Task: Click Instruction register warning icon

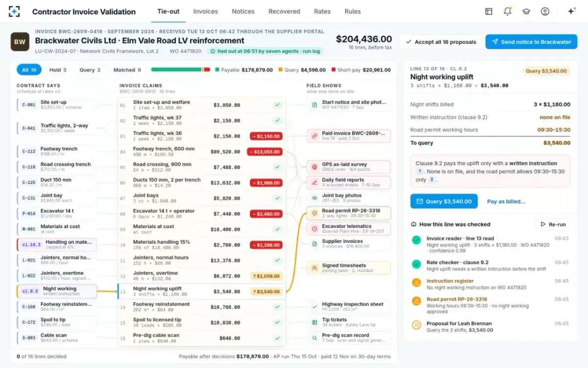Action: (416, 283)
